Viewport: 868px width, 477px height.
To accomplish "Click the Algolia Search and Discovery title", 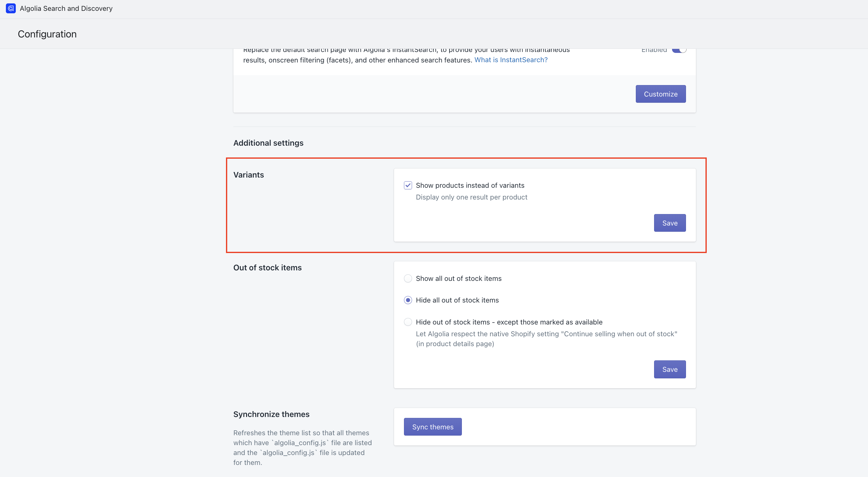I will point(66,8).
